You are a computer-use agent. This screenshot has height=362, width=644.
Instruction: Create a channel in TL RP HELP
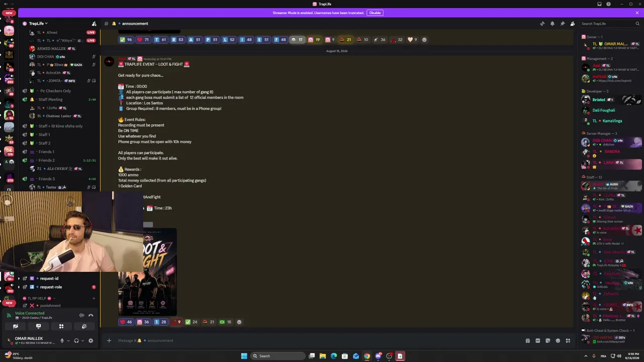tap(94, 298)
